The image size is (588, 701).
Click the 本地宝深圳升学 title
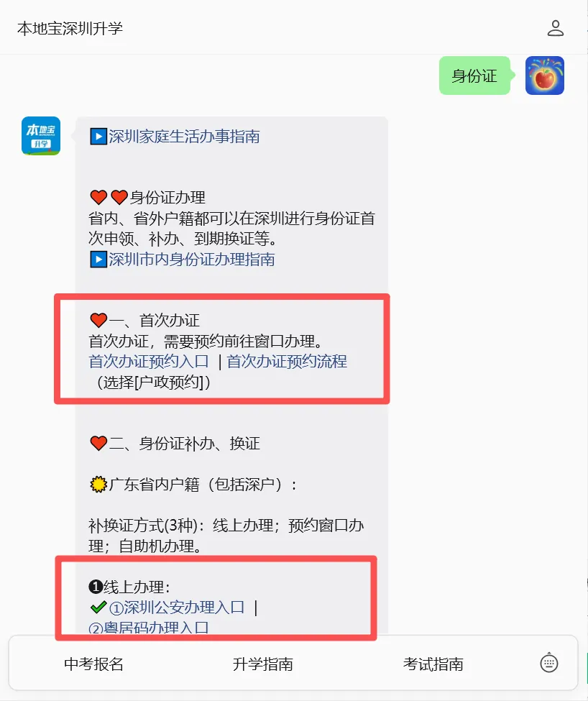tap(70, 28)
